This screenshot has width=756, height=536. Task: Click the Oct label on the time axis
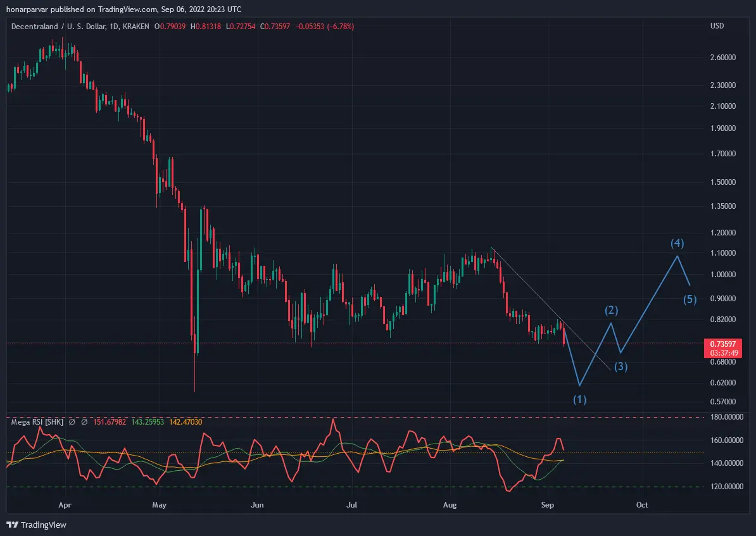tap(642, 505)
